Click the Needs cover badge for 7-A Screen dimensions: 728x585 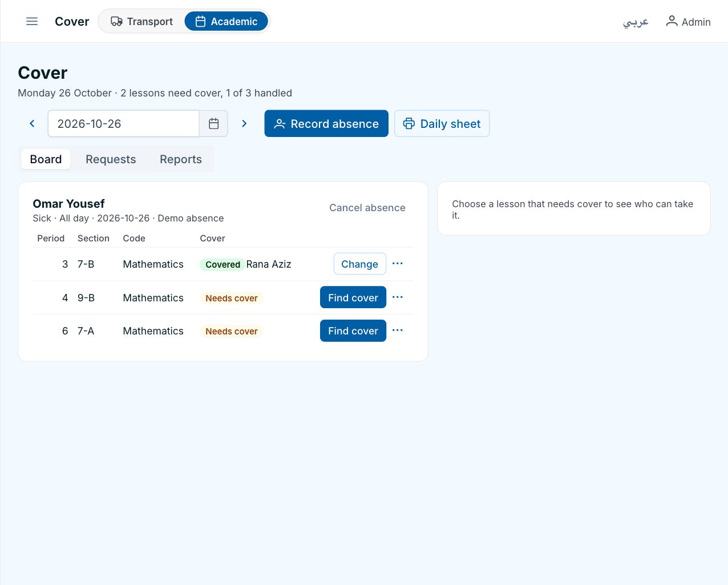(231, 331)
